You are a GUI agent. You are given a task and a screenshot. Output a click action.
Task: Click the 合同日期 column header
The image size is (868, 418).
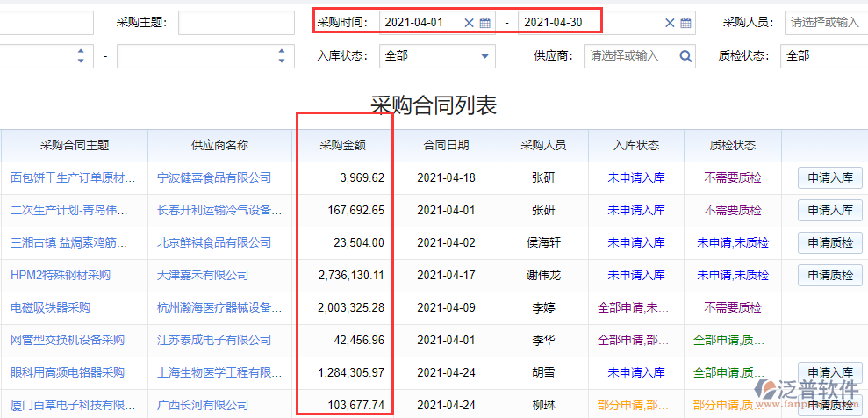click(446, 146)
